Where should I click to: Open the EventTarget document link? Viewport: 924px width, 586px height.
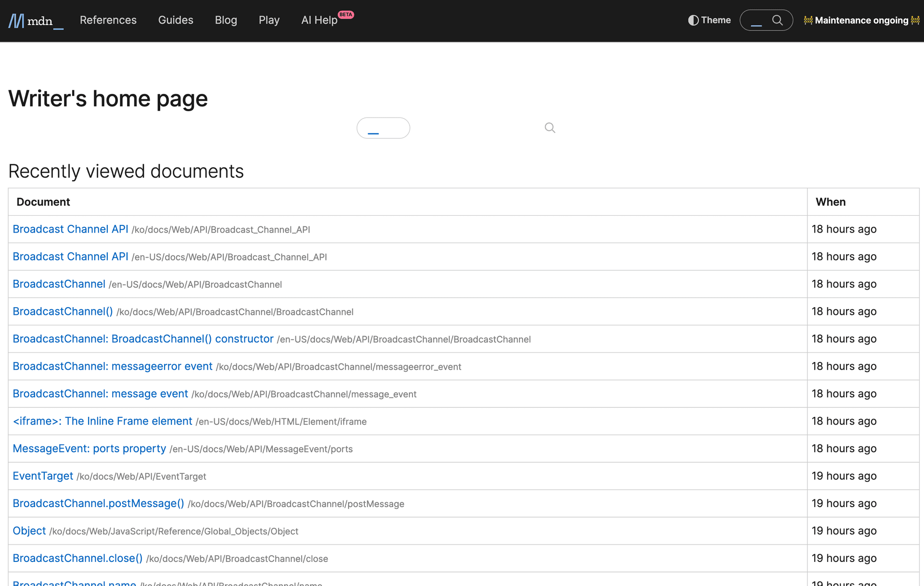pos(43,476)
